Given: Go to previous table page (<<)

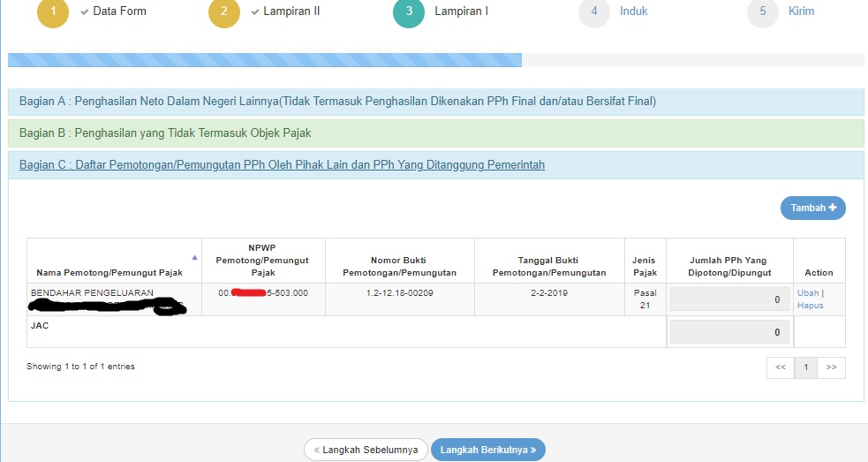Looking at the screenshot, I should tap(780, 367).
